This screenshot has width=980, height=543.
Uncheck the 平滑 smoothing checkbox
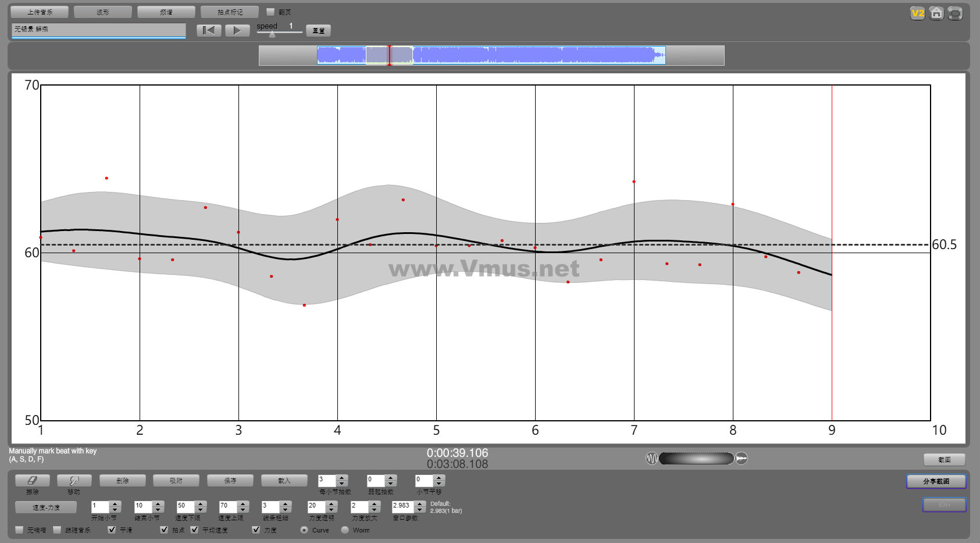tap(112, 530)
